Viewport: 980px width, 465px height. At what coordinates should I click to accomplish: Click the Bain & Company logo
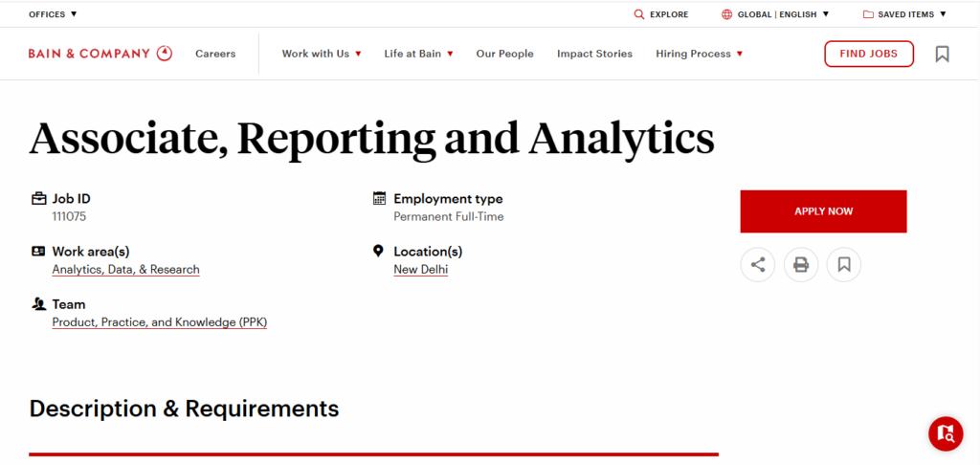click(x=100, y=54)
